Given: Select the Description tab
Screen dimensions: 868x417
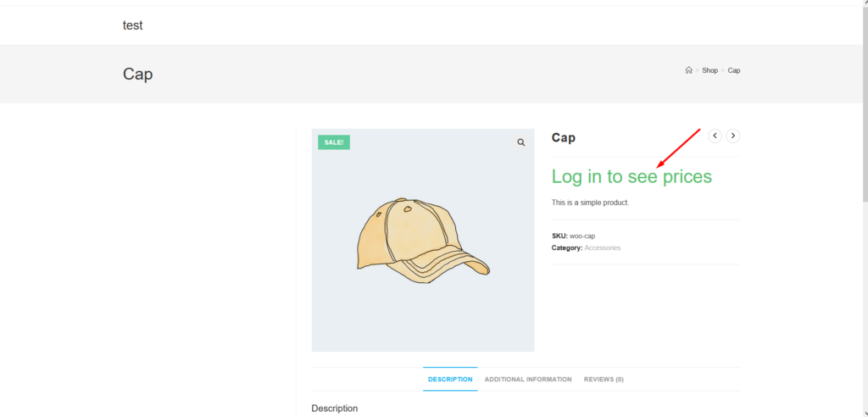Looking at the screenshot, I should point(450,379).
